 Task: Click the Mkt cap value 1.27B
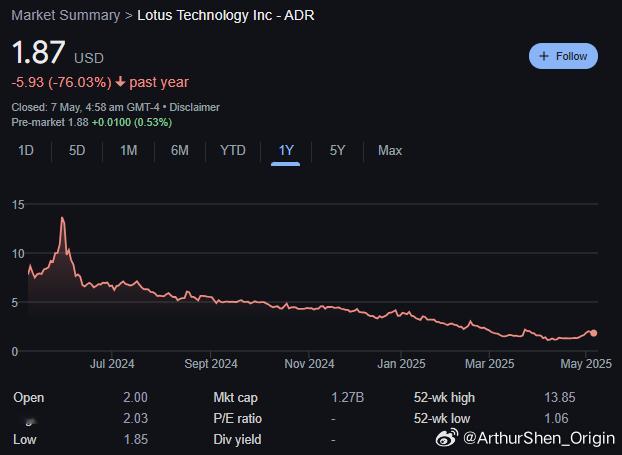(347, 397)
